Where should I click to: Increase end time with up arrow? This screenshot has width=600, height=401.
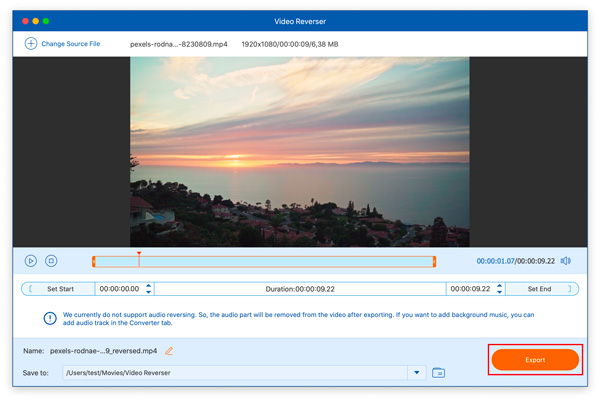[500, 285]
